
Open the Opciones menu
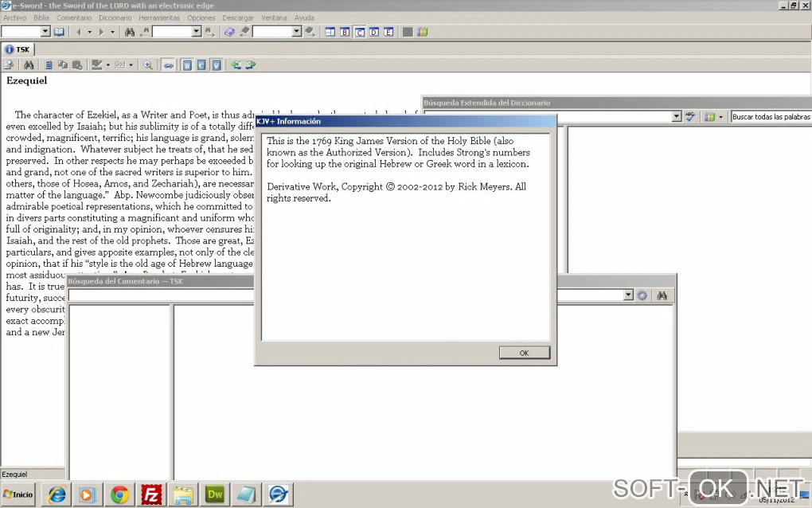pyautogui.click(x=201, y=18)
